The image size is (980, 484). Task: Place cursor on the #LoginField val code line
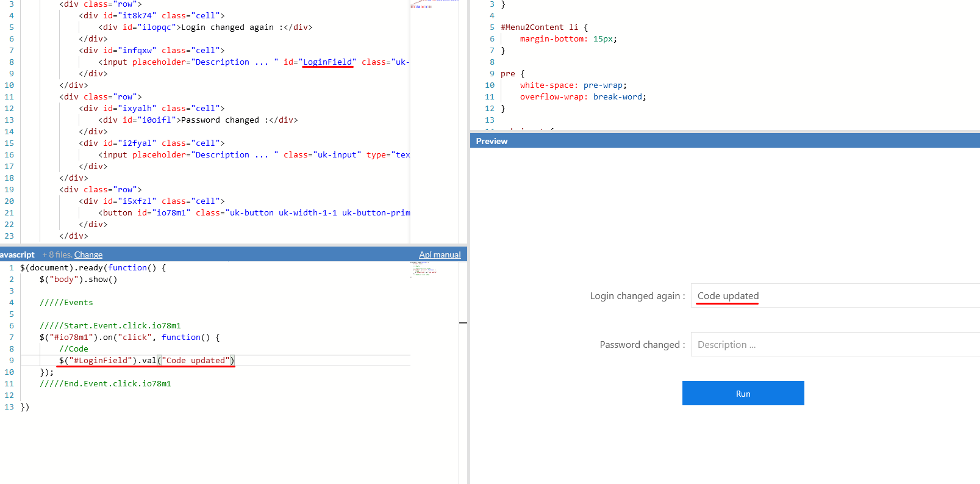146,361
